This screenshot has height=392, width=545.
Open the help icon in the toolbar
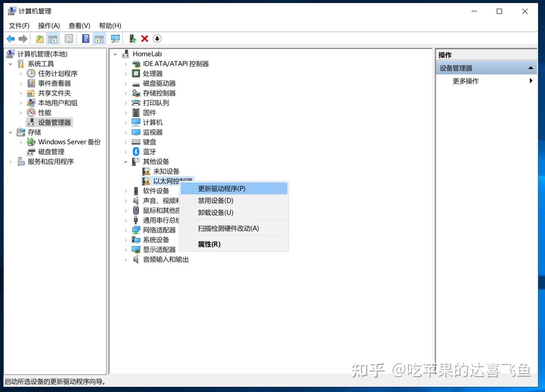pyautogui.click(x=85, y=39)
